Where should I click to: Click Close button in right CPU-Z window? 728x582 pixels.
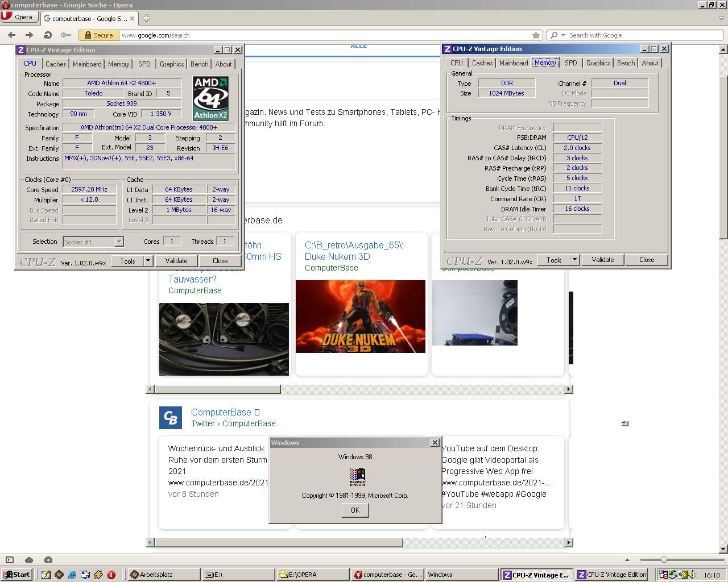pos(647,260)
